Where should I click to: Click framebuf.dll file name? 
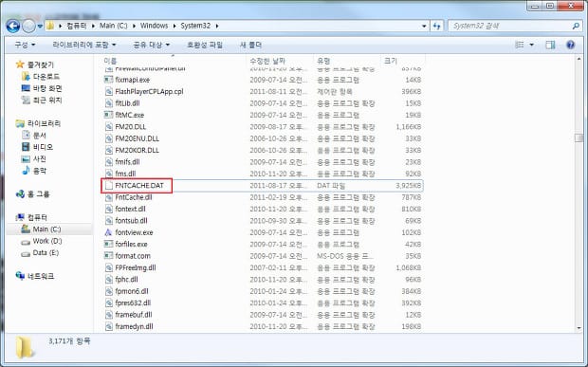134,315
